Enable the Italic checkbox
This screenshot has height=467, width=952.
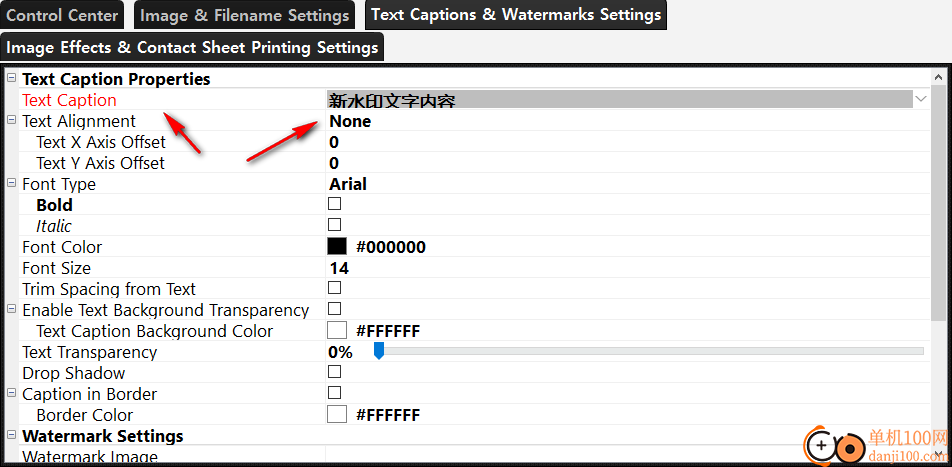(335, 225)
